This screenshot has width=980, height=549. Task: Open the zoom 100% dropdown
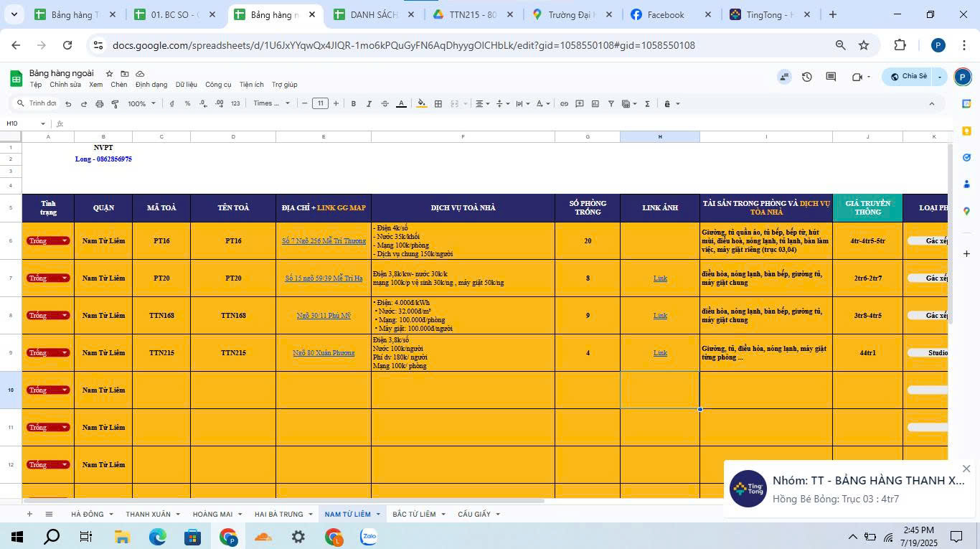click(141, 104)
